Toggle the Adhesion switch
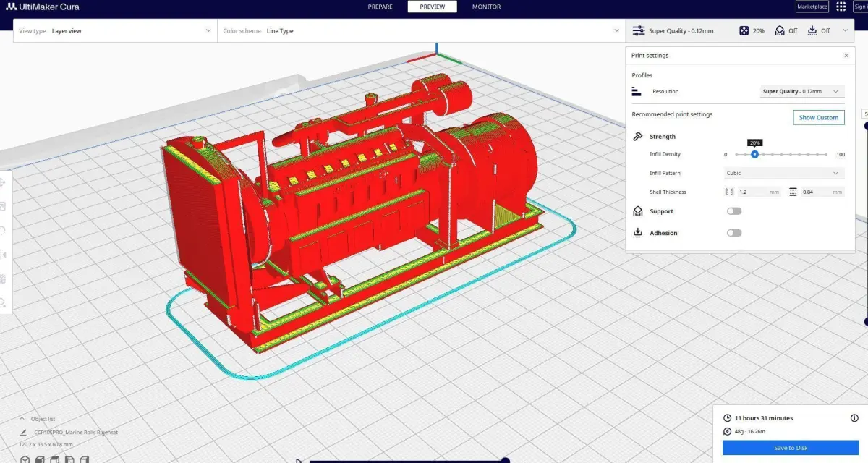The width and height of the screenshot is (868, 463). pyautogui.click(x=734, y=233)
